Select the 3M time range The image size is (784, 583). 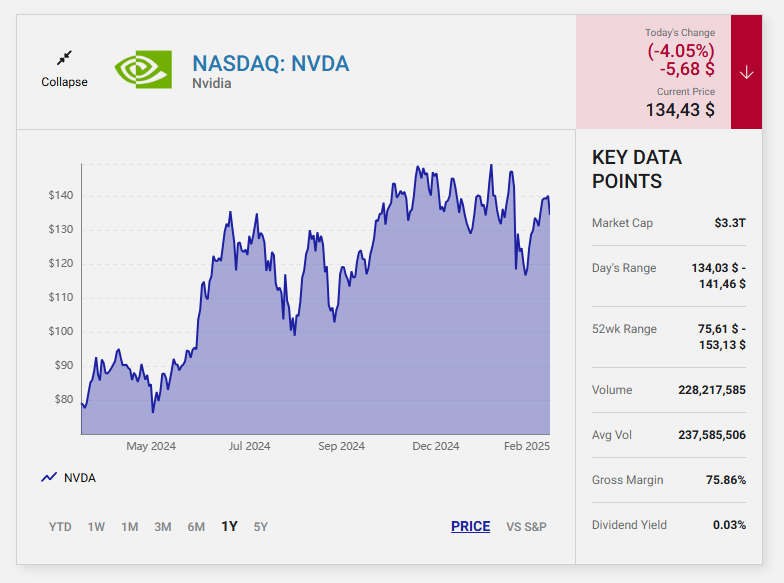162,526
